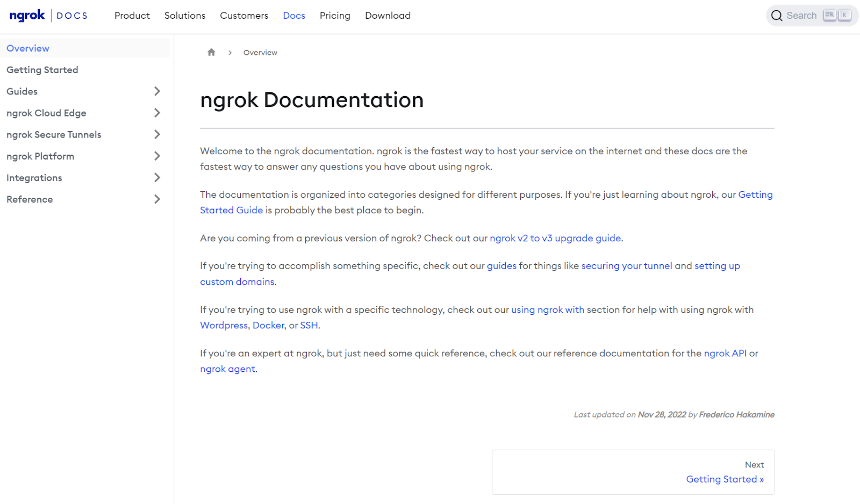Go to Download in top navigation
The height and width of the screenshot is (504, 860).
pyautogui.click(x=388, y=16)
